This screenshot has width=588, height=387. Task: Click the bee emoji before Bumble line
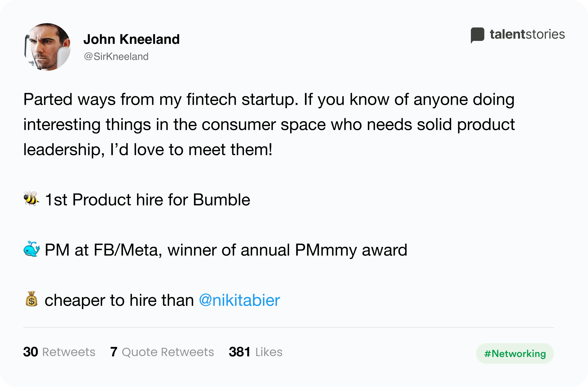point(31,198)
